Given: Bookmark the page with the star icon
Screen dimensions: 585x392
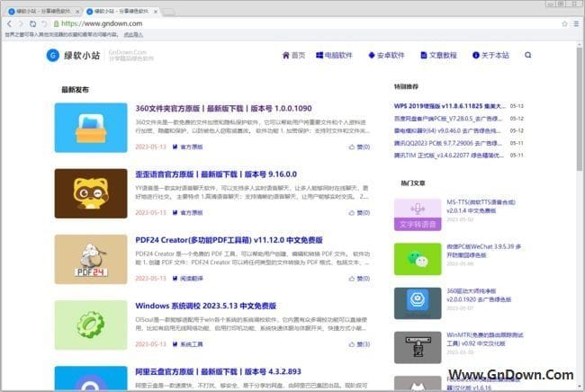Looking at the screenshot, I should pyautogui.click(x=564, y=23).
